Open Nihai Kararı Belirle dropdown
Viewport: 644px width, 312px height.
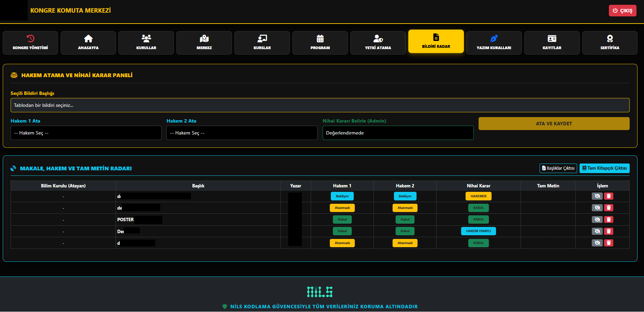point(398,133)
